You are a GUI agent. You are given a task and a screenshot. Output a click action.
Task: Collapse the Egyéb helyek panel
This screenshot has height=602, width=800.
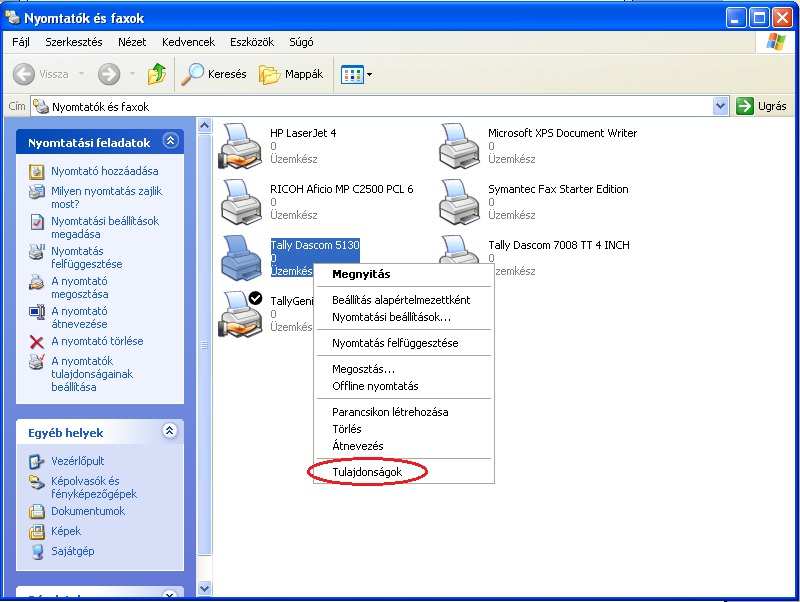(x=170, y=431)
